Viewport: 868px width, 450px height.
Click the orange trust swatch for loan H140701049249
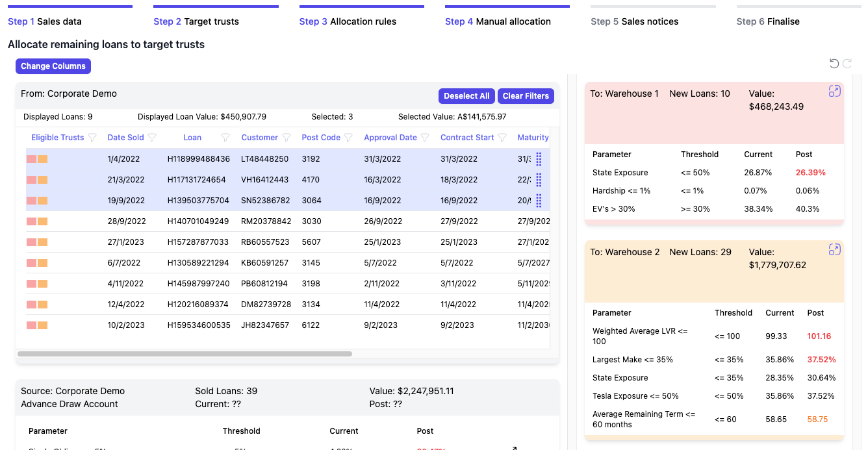tap(42, 221)
